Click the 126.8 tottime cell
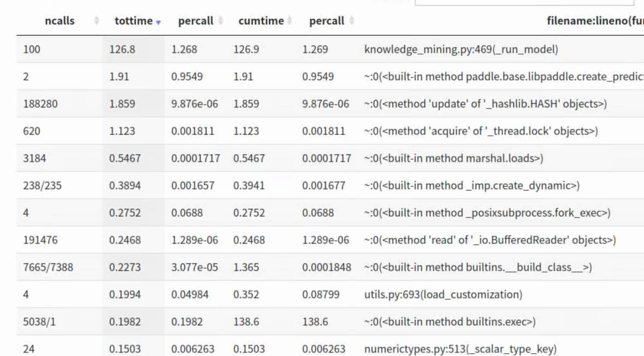Image resolution: width=644 pixels, height=356 pixels. 122,49
